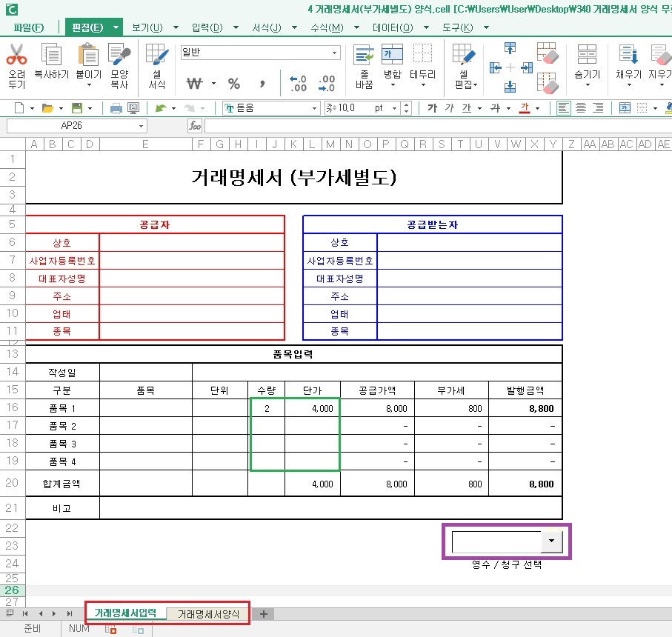672x637 pixels.
Task: Open the 영수/청구 선택 dropdown
Action: (551, 541)
